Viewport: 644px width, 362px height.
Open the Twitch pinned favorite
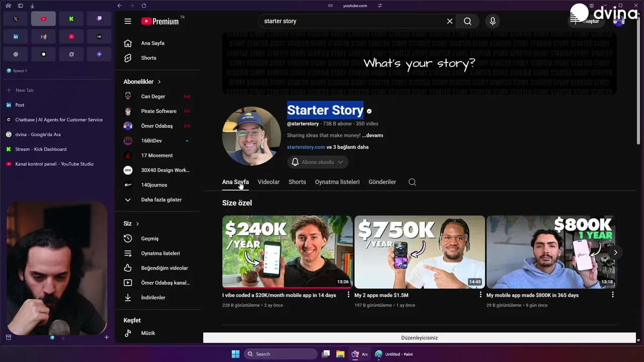(x=99, y=19)
